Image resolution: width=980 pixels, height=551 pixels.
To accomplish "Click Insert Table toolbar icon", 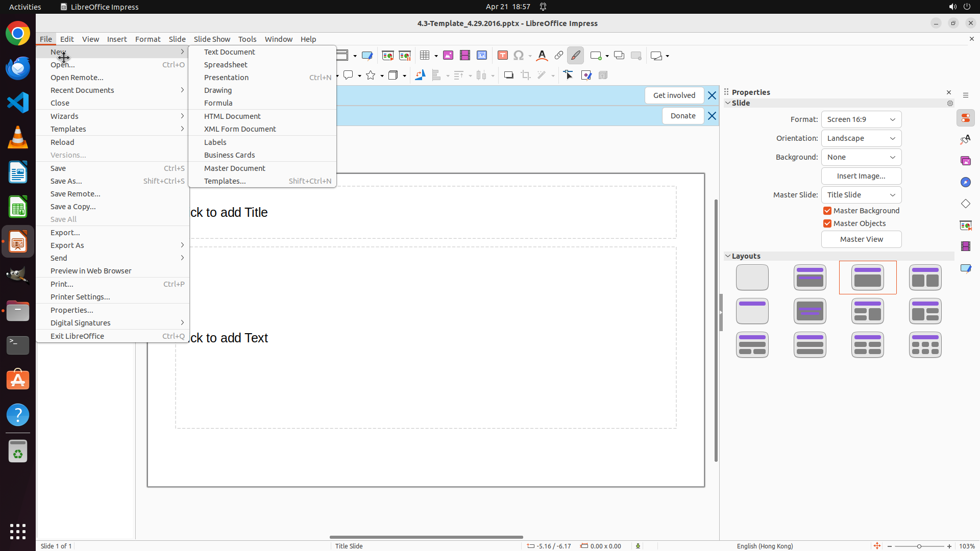I will pyautogui.click(x=425, y=56).
